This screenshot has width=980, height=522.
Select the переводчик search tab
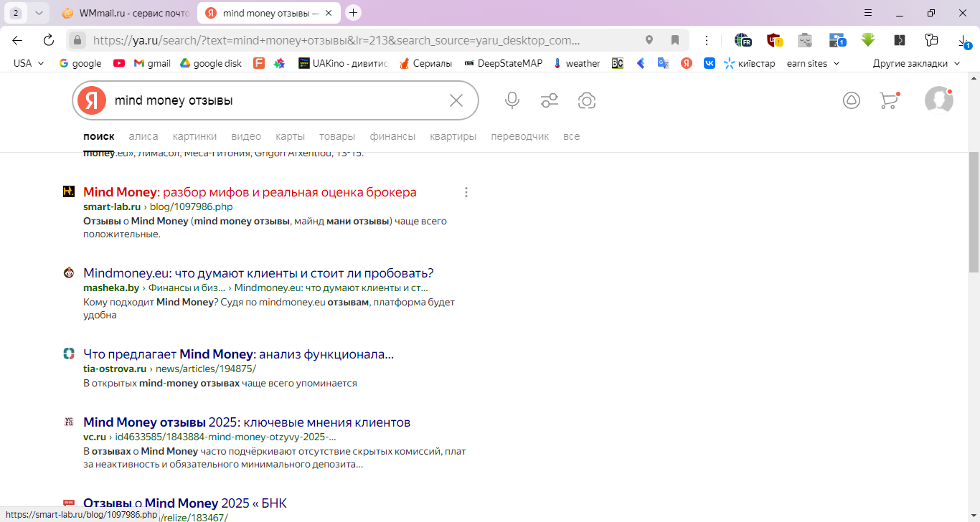point(520,136)
